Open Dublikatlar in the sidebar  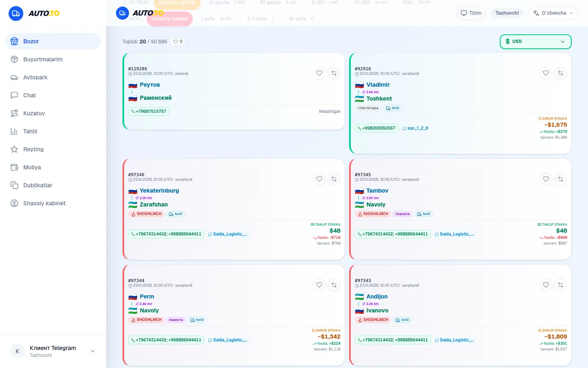tap(53, 185)
